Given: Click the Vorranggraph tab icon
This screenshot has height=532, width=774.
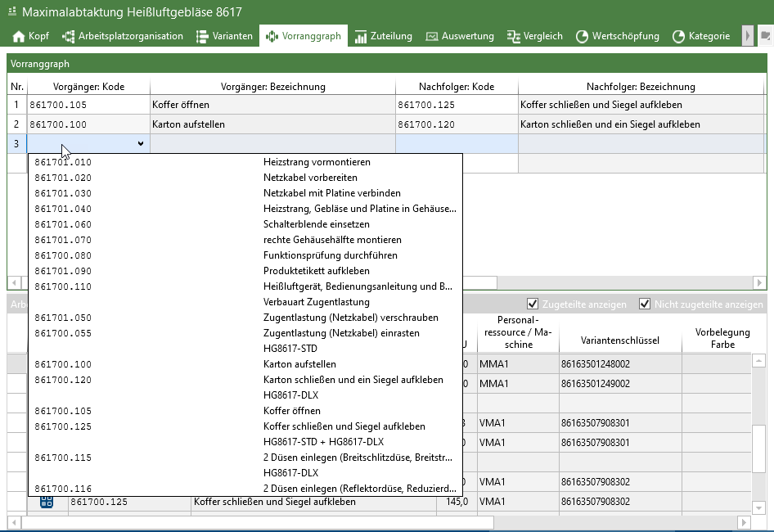Looking at the screenshot, I should tap(272, 37).
